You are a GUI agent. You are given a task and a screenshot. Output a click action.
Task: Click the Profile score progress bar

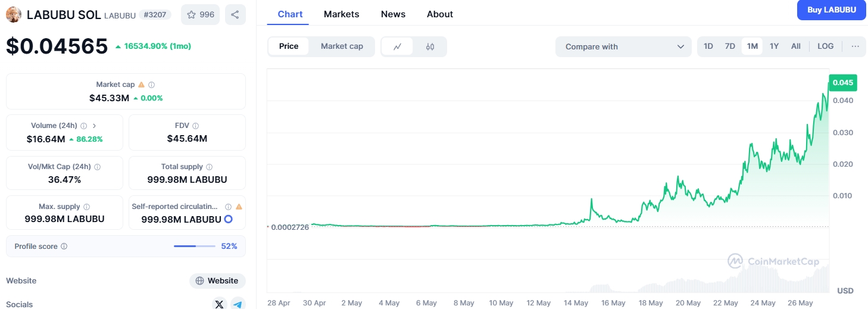[195, 246]
